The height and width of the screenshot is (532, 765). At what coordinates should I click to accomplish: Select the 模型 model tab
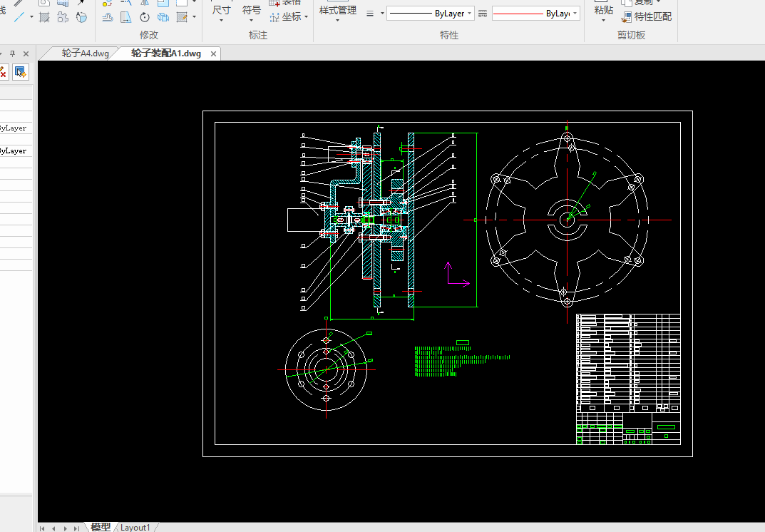pos(101,528)
